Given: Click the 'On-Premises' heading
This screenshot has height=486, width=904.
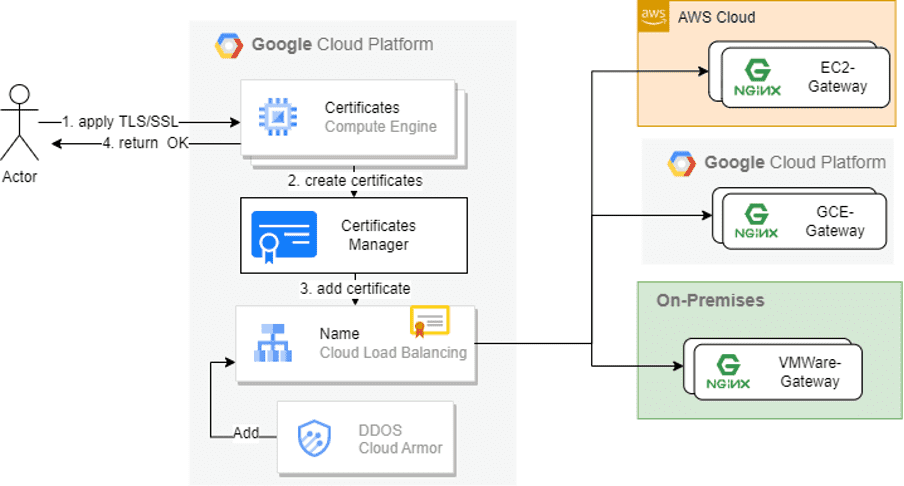Looking at the screenshot, I should click(710, 300).
